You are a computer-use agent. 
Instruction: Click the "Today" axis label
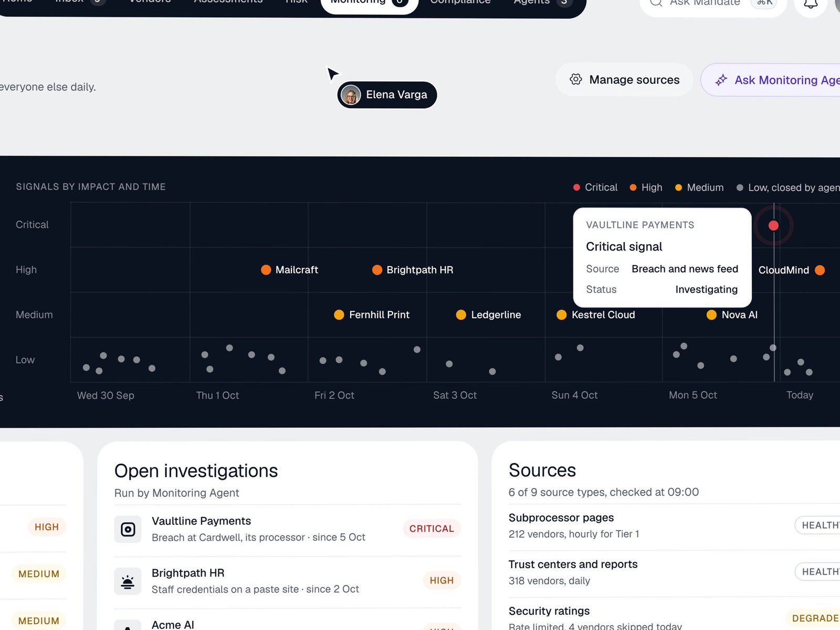point(800,395)
